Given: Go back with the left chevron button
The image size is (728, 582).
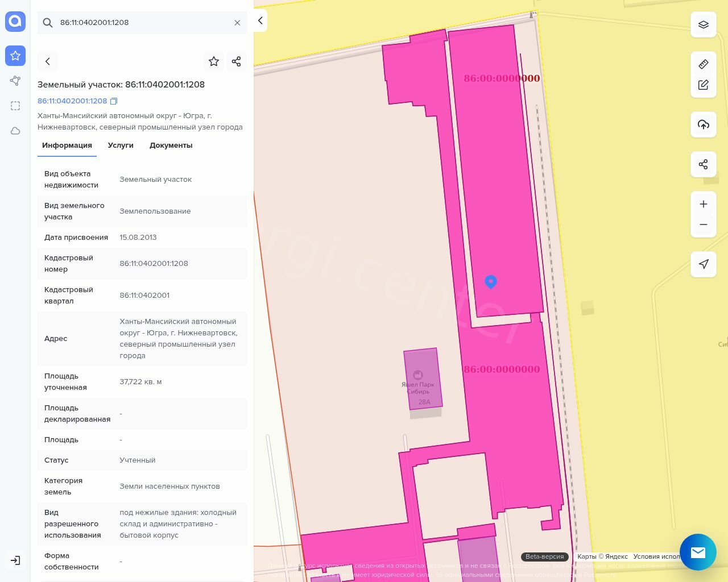Looking at the screenshot, I should (48, 61).
